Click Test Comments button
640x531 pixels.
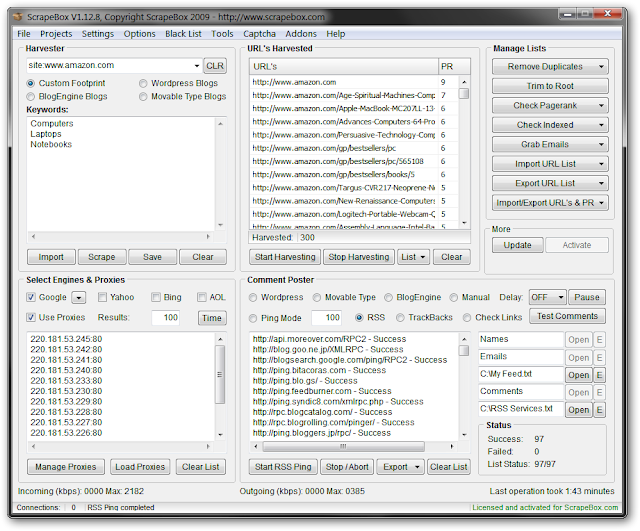click(567, 316)
